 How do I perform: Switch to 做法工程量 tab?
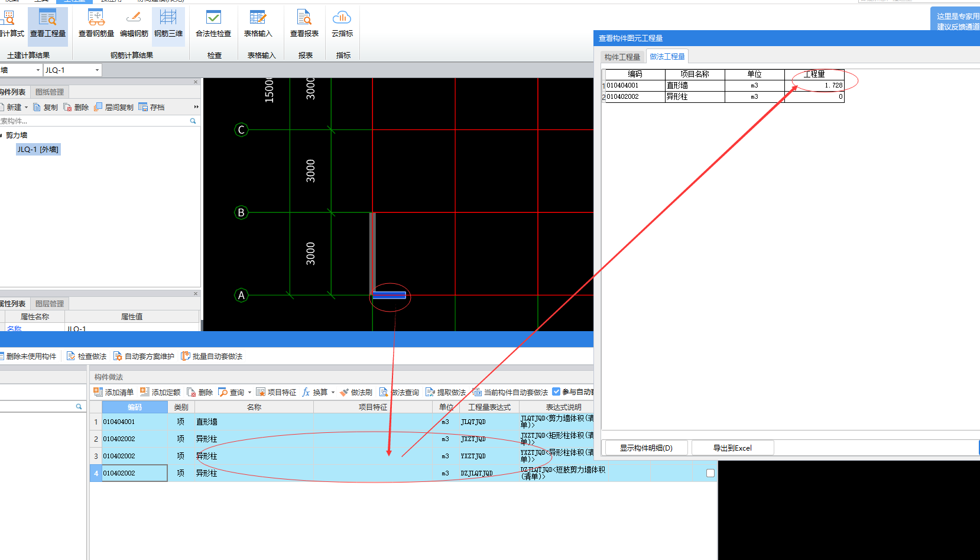point(667,56)
